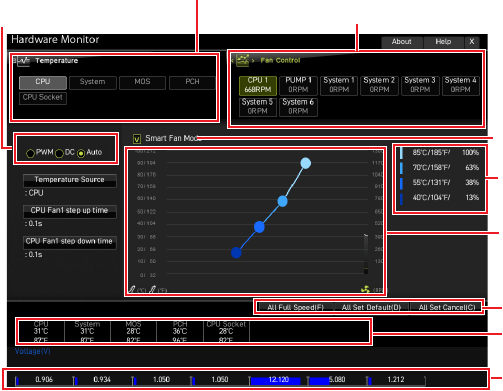Open CPU Fan1 step up time setting
This screenshot has height=391, width=503.
click(70, 211)
